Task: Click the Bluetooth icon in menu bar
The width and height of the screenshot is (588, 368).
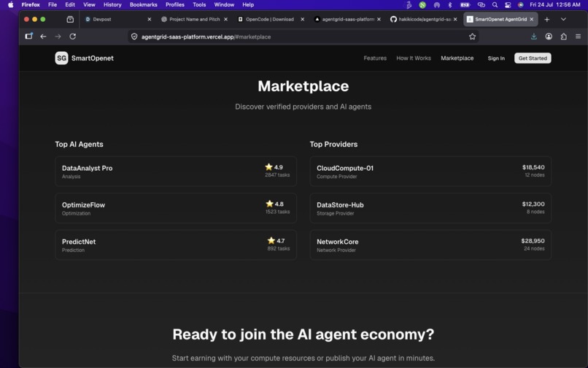Action: (x=450, y=5)
